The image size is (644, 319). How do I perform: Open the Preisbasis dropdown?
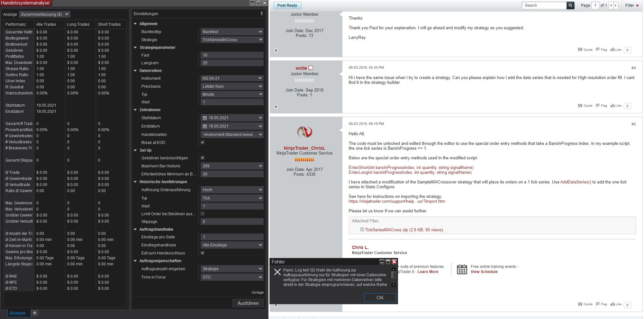232,86
